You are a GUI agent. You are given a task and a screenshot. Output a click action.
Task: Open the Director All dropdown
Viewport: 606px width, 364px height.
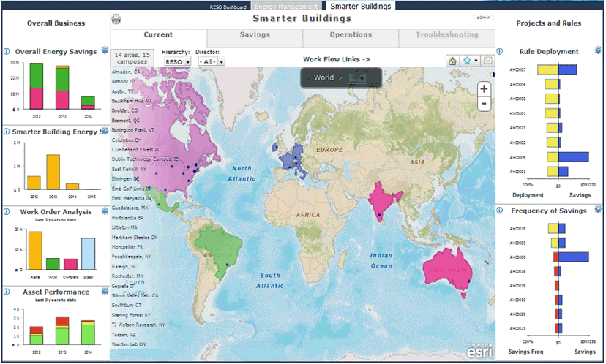point(211,61)
